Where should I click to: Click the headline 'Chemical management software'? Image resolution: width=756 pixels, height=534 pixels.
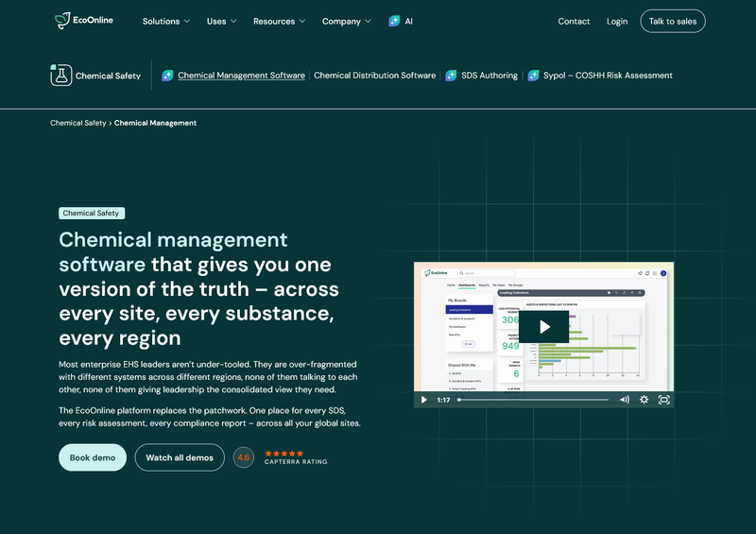click(173, 251)
